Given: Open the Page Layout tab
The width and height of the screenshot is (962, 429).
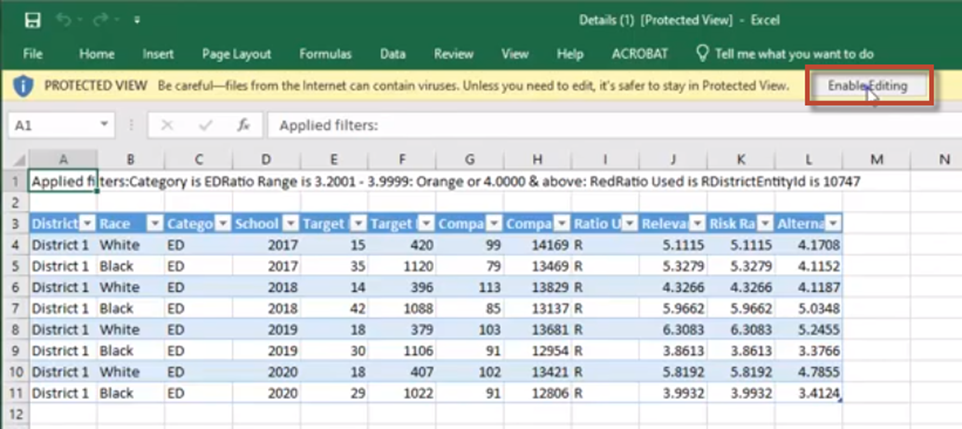Looking at the screenshot, I should (236, 54).
